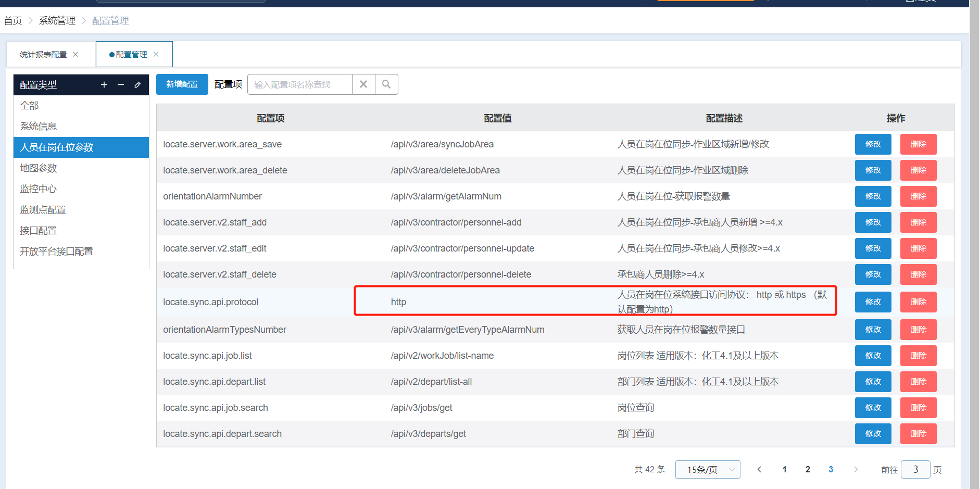Click 修改 for locate.sync.api.job.list
Image resolution: width=980 pixels, height=489 pixels.
pyautogui.click(x=873, y=356)
